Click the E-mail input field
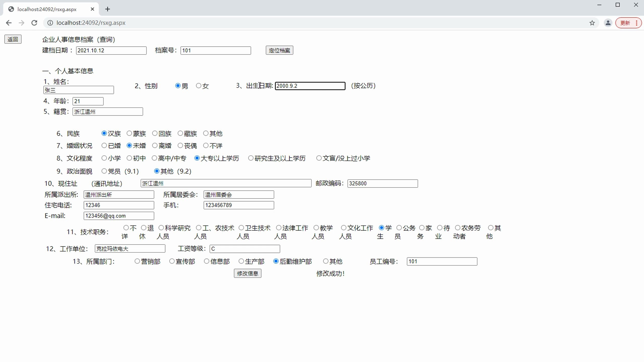The width and height of the screenshot is (644, 362). [119, 216]
